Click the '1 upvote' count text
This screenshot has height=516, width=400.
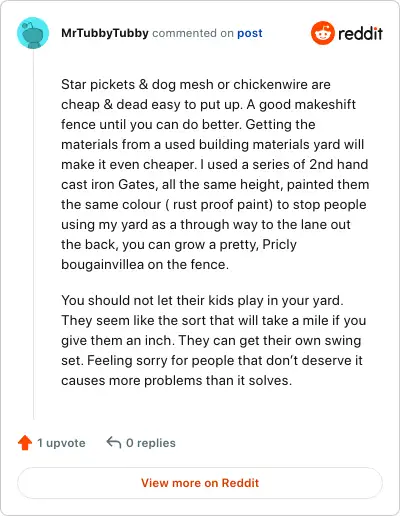[x=61, y=443]
